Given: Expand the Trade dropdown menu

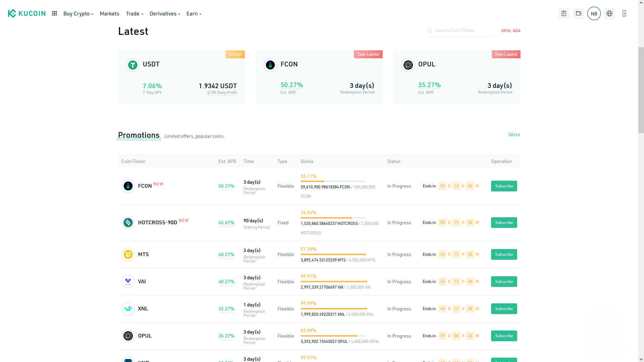Looking at the screenshot, I should pos(135,14).
